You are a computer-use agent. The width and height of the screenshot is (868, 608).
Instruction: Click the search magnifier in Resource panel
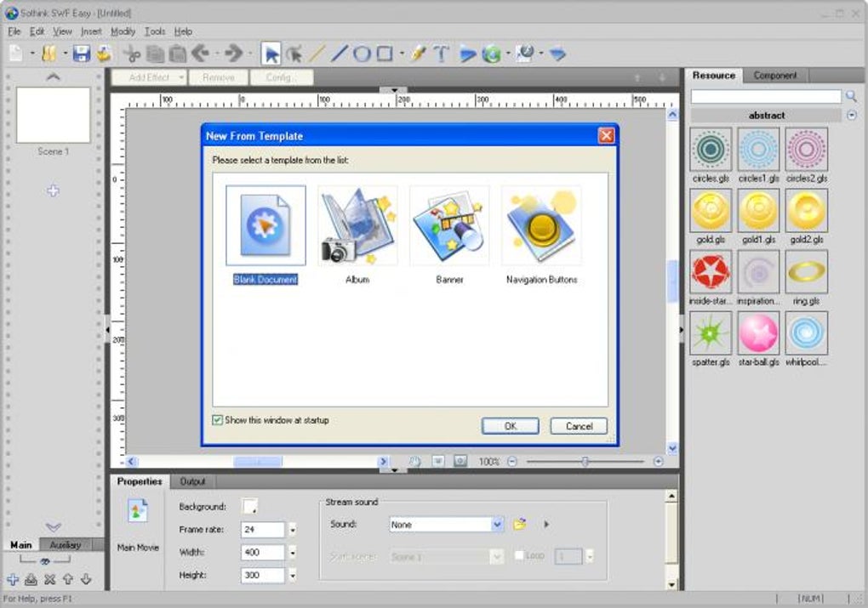pos(851,97)
